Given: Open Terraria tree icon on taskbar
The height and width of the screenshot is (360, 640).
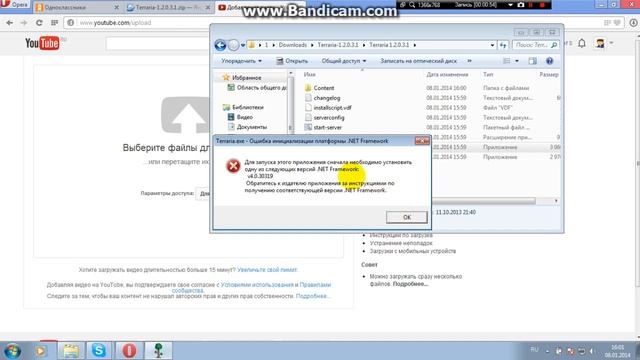Looking at the screenshot, I should tap(158, 351).
